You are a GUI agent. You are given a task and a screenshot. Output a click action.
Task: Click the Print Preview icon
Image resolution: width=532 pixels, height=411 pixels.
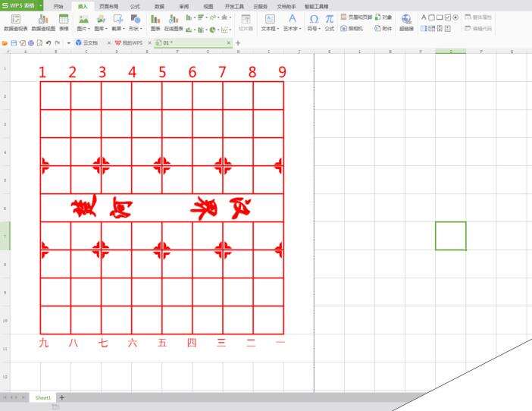coord(39,43)
